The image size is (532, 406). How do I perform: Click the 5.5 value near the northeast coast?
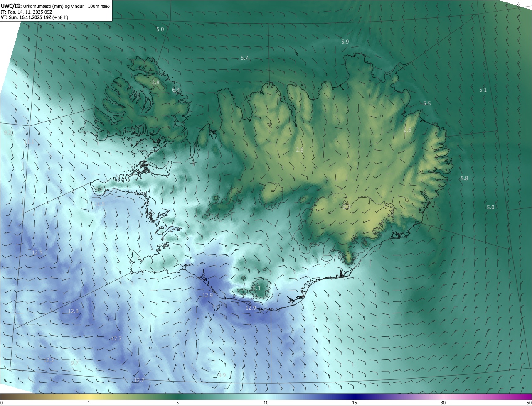[427, 104]
